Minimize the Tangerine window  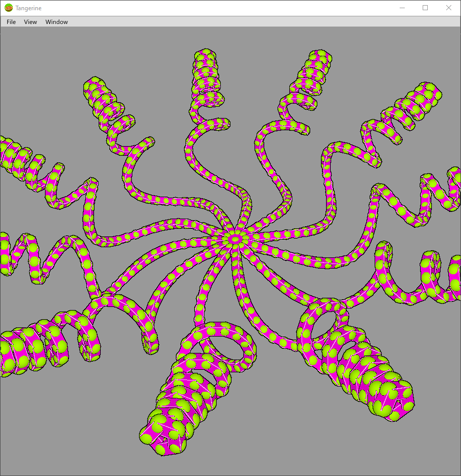402,8
